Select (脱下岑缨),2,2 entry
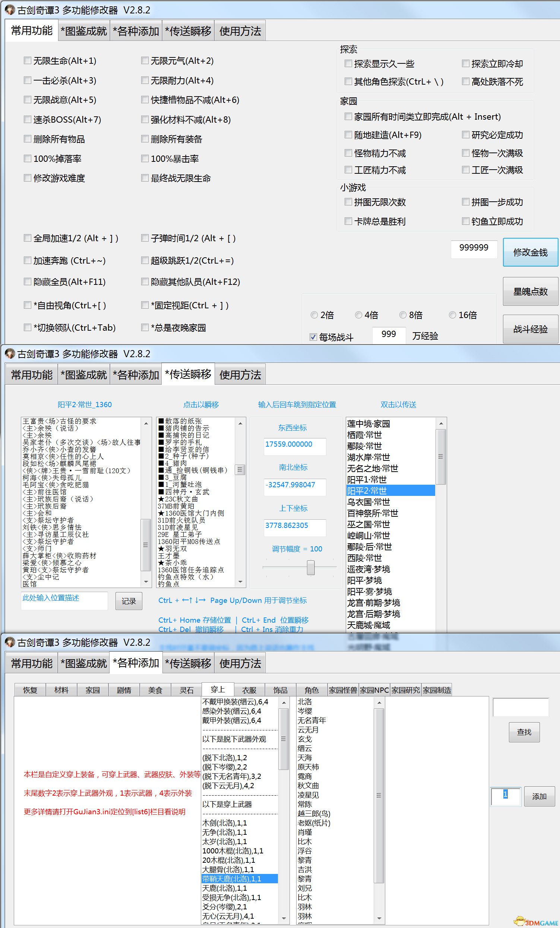Image resolution: width=560 pixels, height=928 pixels. pyautogui.click(x=240, y=767)
